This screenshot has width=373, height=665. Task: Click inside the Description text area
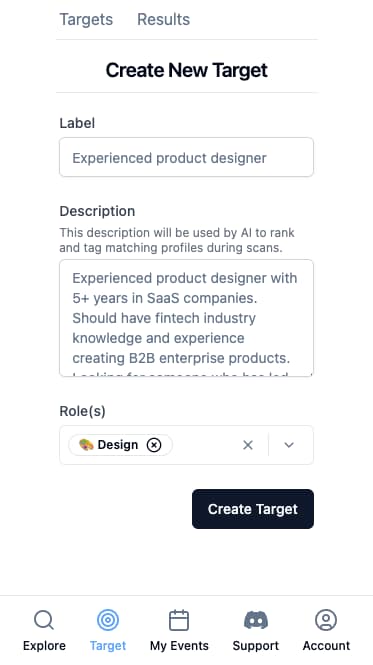186,318
